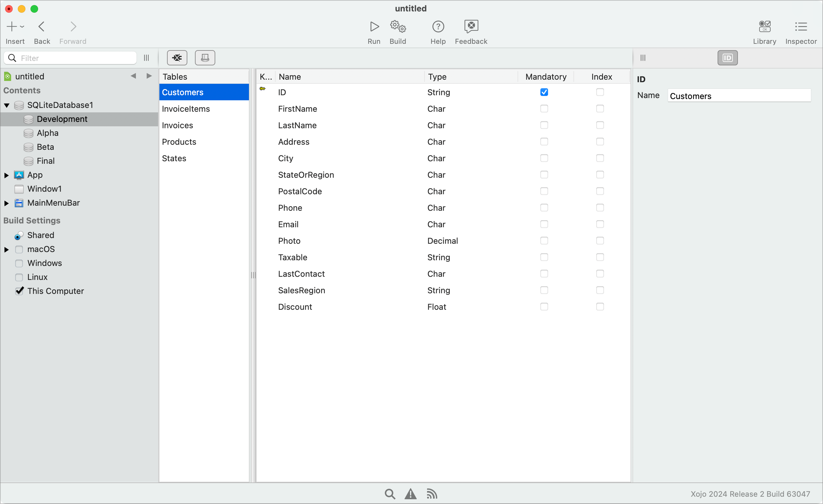This screenshot has height=504, width=823.
Task: Toggle the Inspector panel icon
Action: coord(801,26)
